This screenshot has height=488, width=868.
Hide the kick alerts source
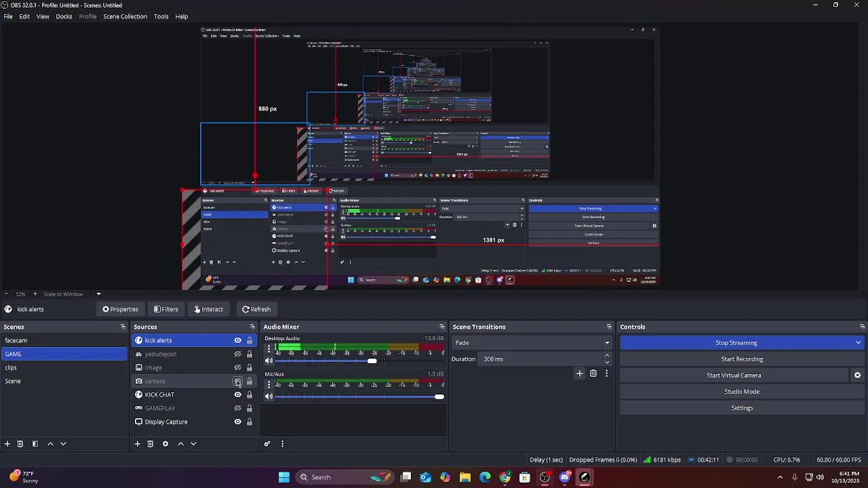(x=237, y=340)
